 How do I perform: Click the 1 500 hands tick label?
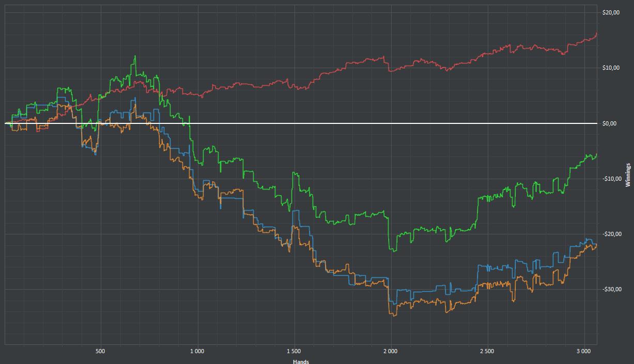293,351
